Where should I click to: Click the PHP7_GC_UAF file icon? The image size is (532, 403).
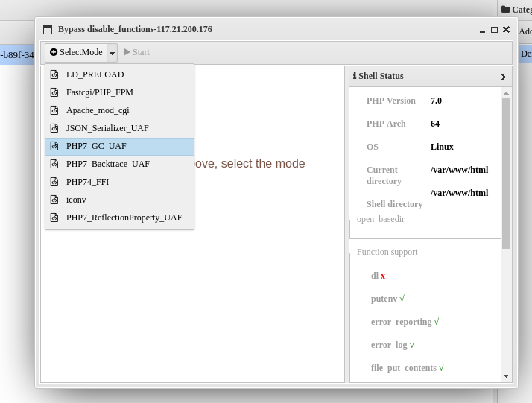54,146
